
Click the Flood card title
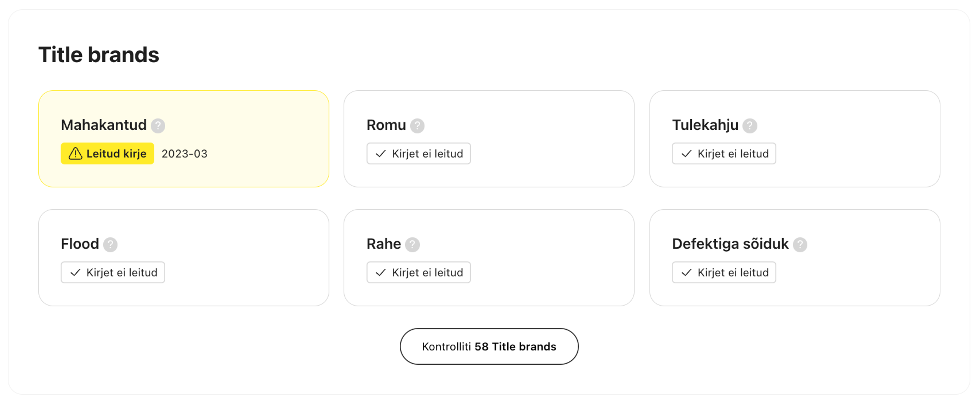(80, 244)
